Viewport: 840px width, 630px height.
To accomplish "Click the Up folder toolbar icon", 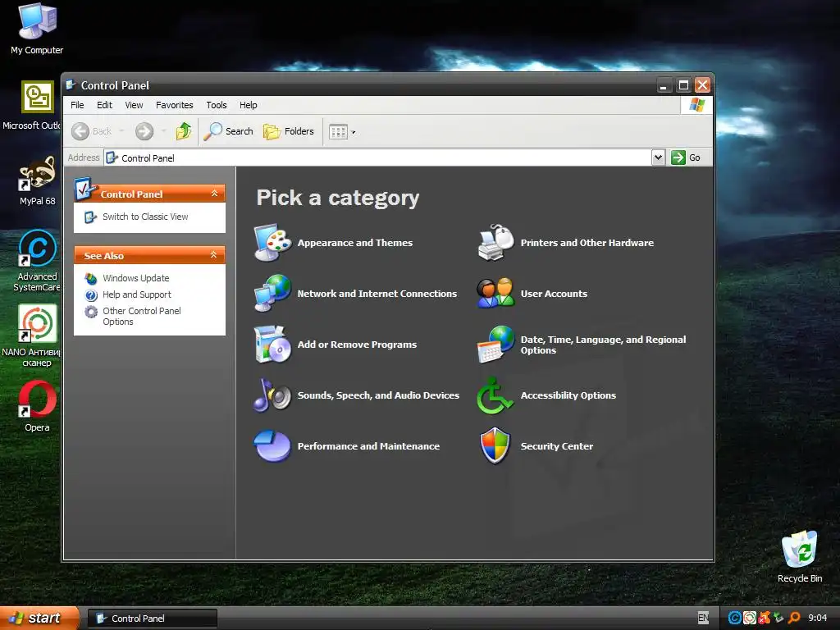I will point(184,130).
